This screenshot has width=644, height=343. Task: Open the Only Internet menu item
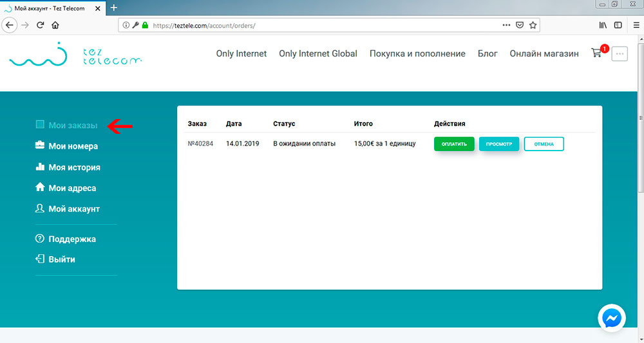coord(241,54)
